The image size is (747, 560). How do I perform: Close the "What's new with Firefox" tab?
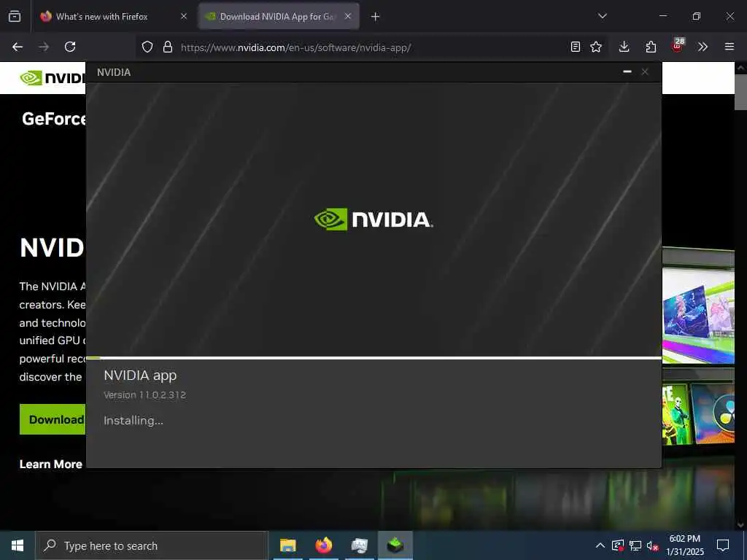184,16
